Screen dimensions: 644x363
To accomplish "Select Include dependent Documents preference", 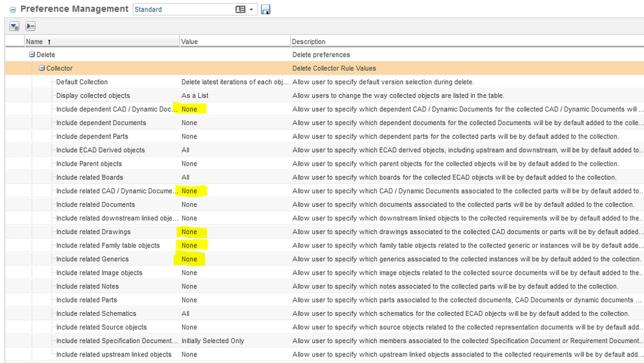I will [x=101, y=123].
